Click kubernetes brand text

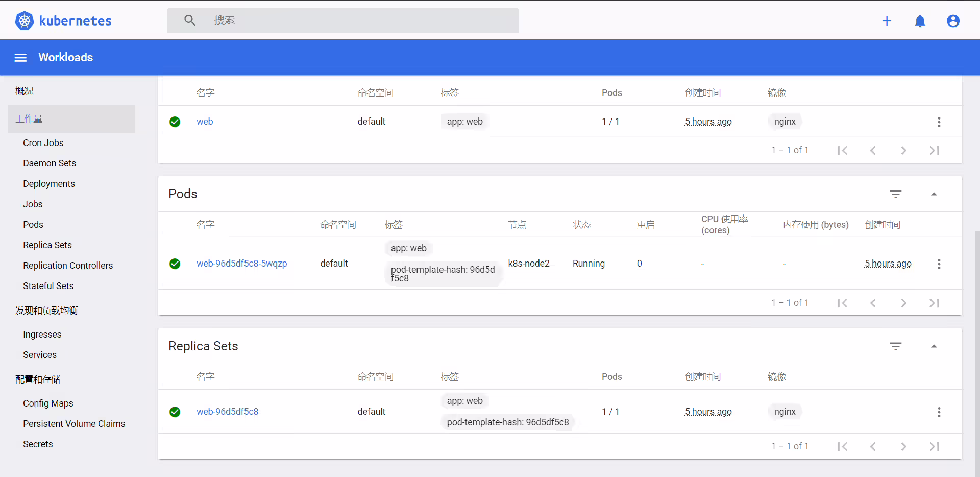point(75,21)
